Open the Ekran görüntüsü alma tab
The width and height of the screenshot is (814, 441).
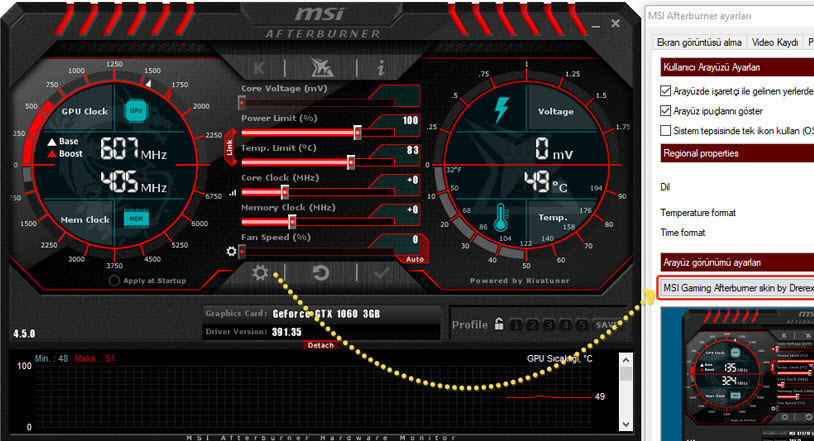[699, 42]
